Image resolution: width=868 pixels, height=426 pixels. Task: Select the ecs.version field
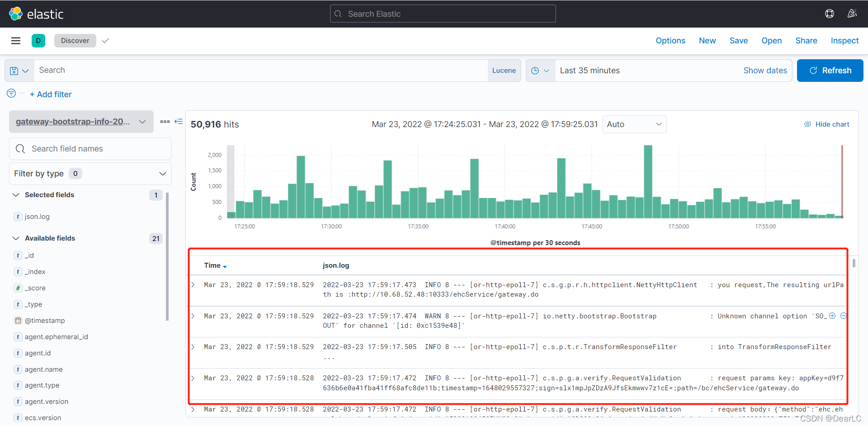click(43, 418)
